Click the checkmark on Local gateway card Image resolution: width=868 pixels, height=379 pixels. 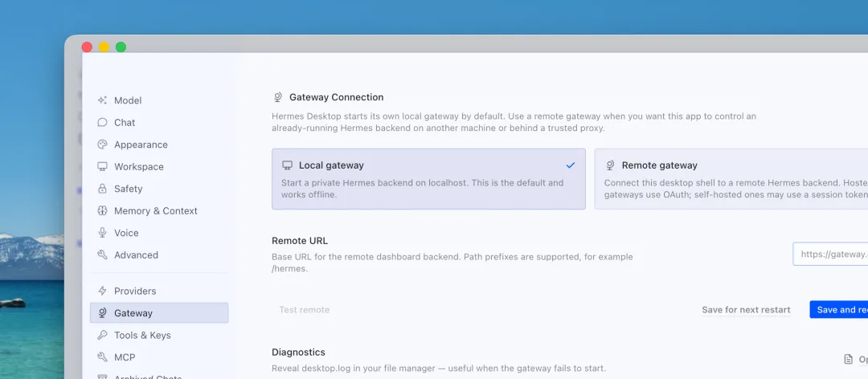(571, 165)
